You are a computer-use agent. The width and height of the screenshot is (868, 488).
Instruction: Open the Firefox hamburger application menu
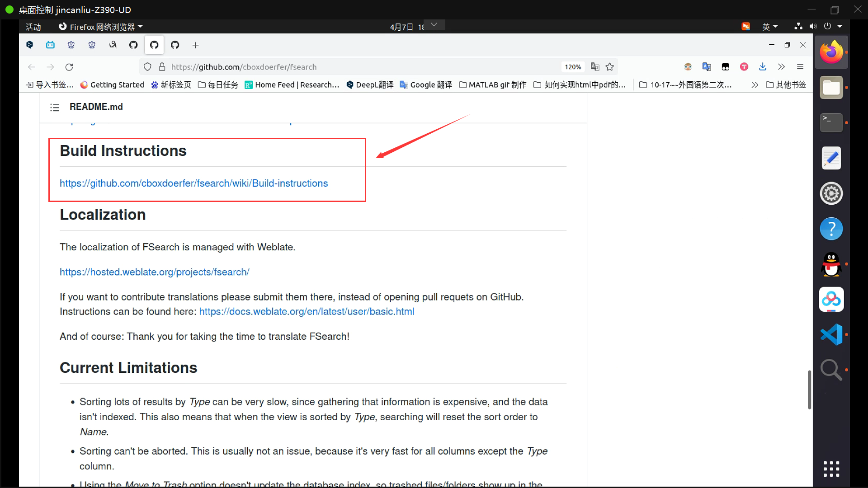point(800,67)
